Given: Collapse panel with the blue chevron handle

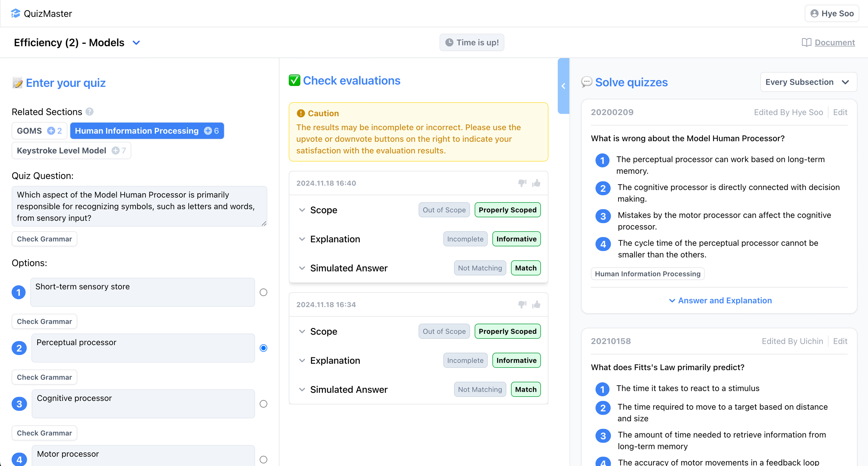Looking at the screenshot, I should coord(563,86).
